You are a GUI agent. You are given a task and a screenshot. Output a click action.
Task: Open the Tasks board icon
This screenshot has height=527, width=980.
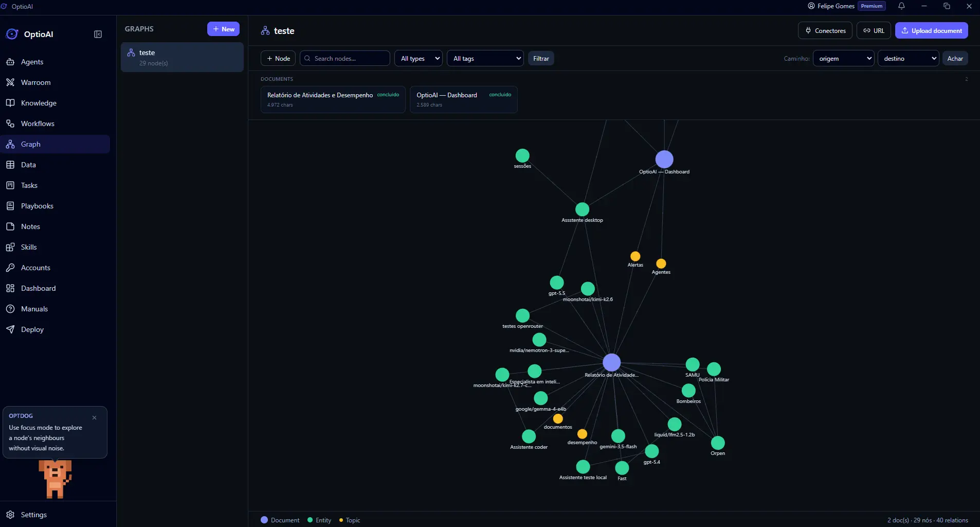10,185
